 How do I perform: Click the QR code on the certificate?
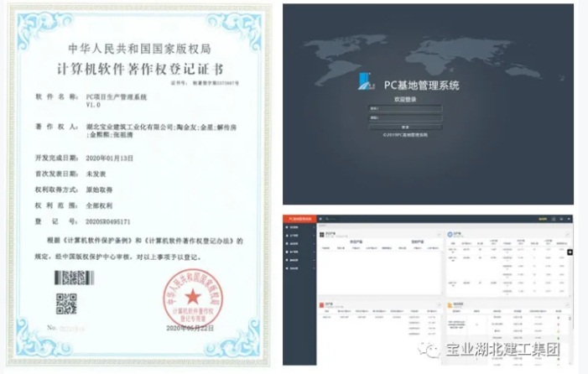click(66, 304)
